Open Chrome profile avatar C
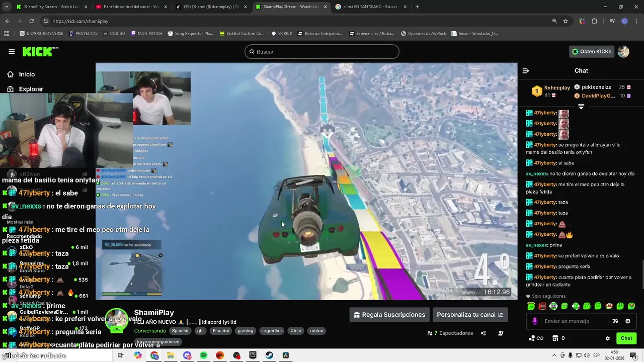 coord(624,21)
